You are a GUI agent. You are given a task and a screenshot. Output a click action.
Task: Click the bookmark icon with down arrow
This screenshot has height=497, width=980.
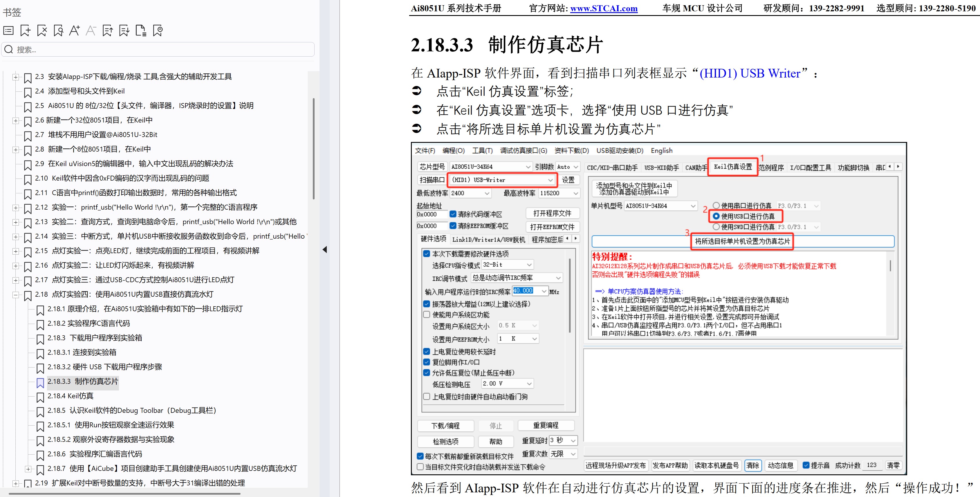(124, 30)
